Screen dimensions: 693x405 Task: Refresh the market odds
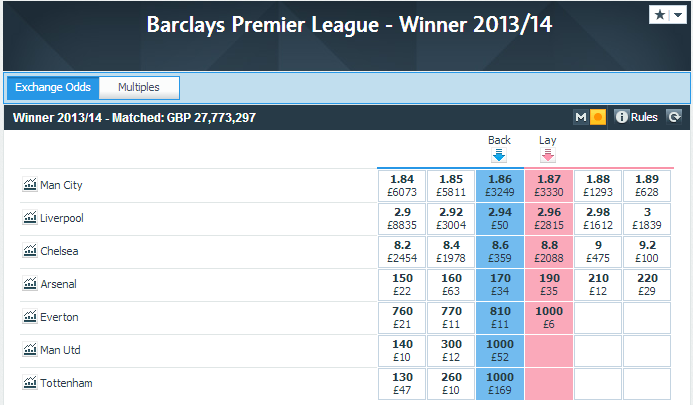pos(674,117)
